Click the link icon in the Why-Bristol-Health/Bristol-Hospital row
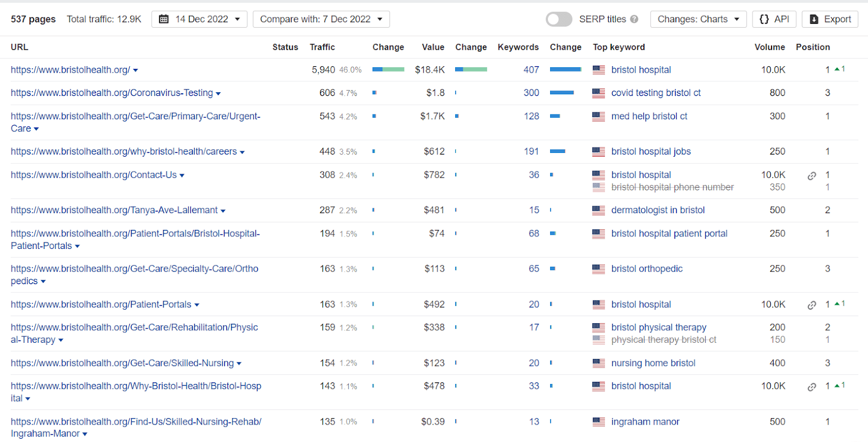 (812, 387)
